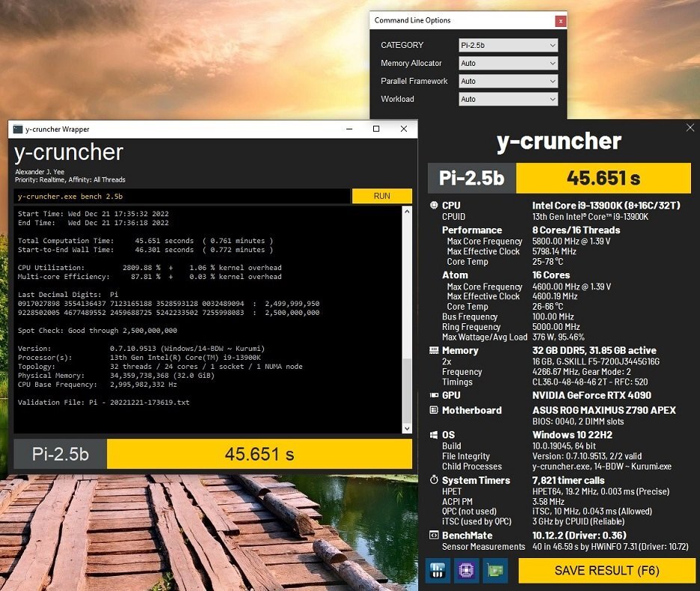Screen dimensions: 700x591
Task: Click 'HPET64, 19.2 MHz, 0.003 ms (Precise)' value
Action: point(601,492)
